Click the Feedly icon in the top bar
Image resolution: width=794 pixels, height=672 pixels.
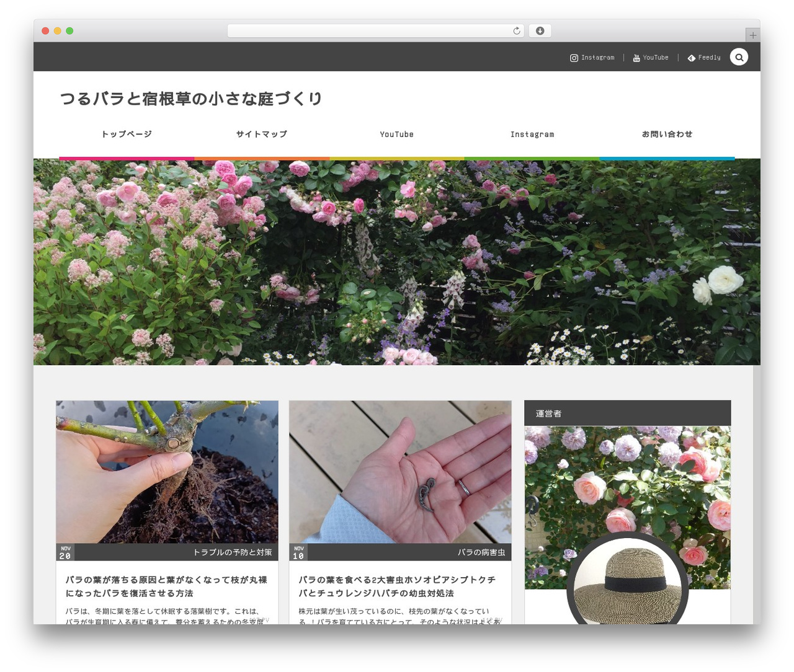(692, 58)
